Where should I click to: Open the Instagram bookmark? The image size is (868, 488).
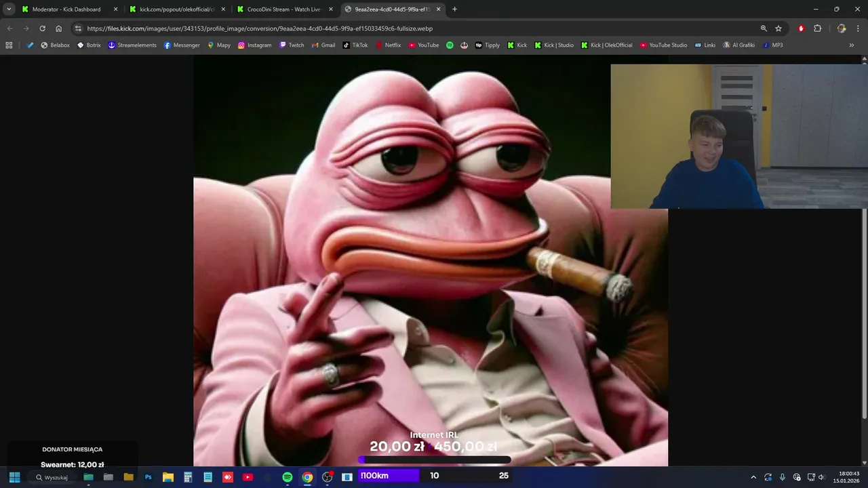254,45
